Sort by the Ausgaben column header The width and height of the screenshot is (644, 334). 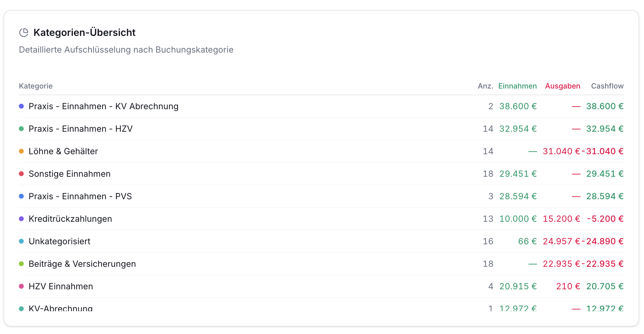click(x=562, y=86)
